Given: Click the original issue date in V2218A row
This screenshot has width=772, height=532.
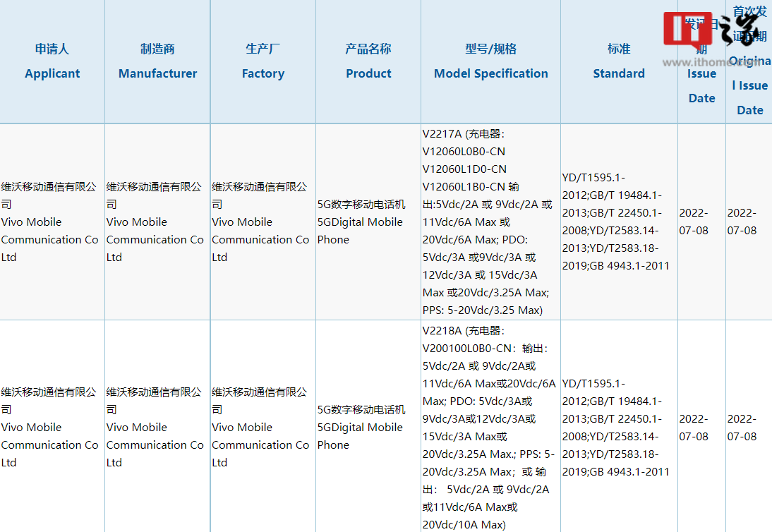Looking at the screenshot, I should 749,427.
